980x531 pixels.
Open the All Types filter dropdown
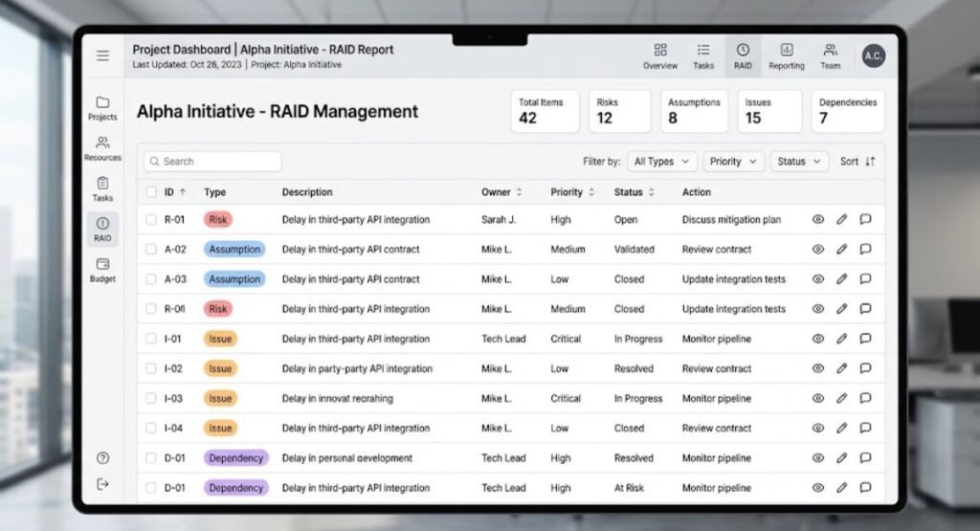662,161
